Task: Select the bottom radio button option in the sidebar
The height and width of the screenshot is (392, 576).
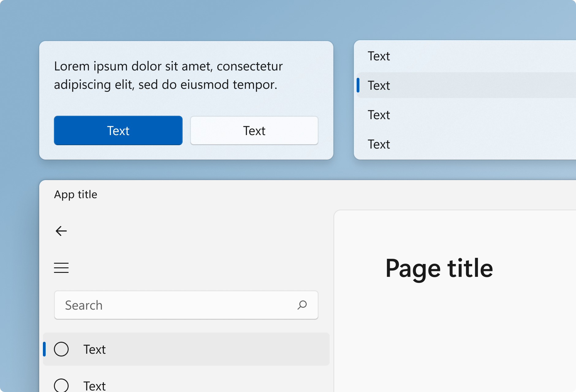Action: (61, 385)
